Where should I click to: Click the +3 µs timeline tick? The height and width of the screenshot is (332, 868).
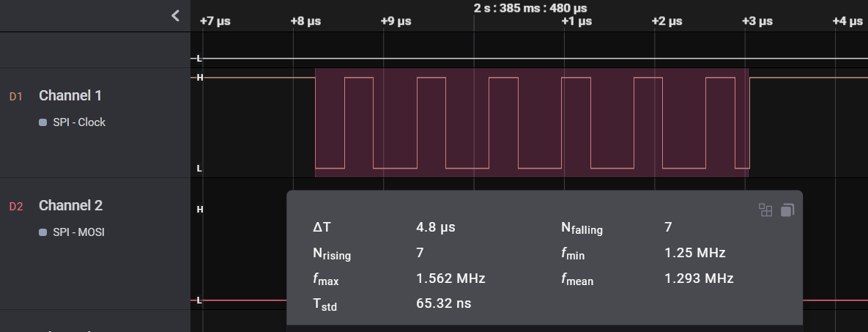pos(757,21)
